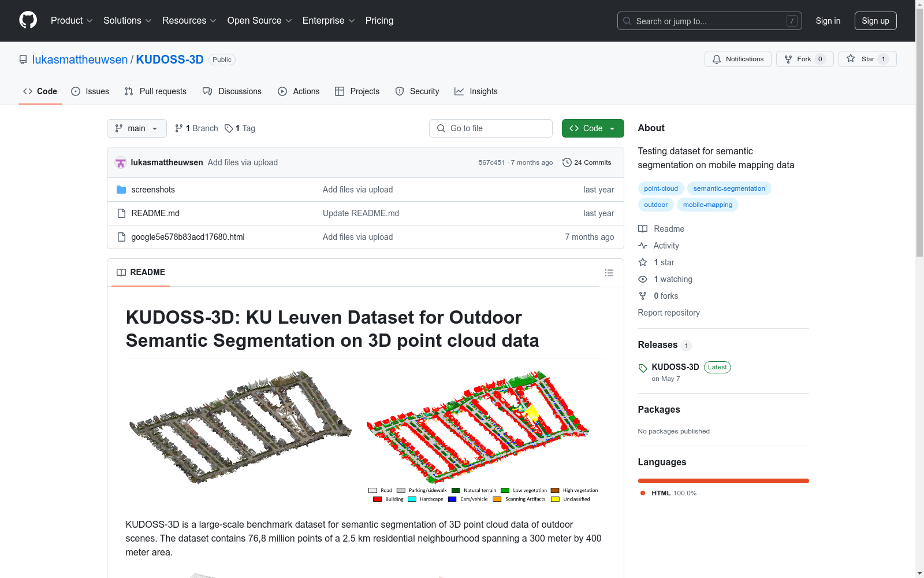Click Report repository link
924x578 pixels.
(x=669, y=313)
